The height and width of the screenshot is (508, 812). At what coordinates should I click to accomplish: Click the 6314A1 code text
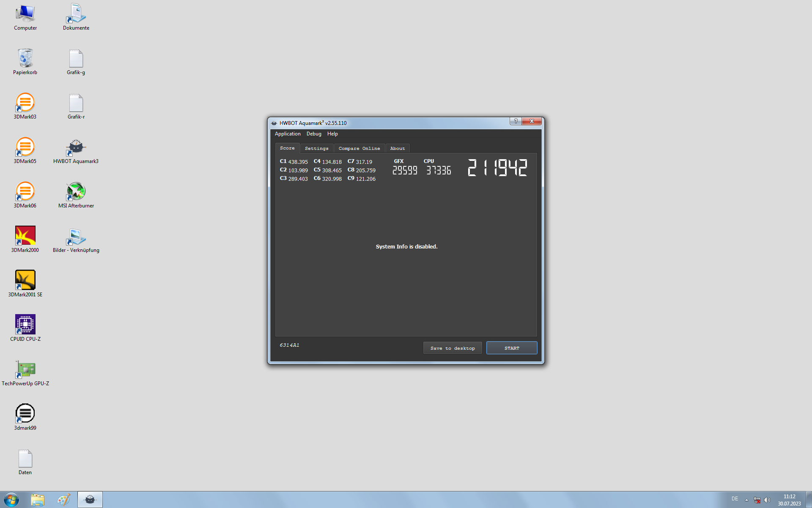point(289,345)
